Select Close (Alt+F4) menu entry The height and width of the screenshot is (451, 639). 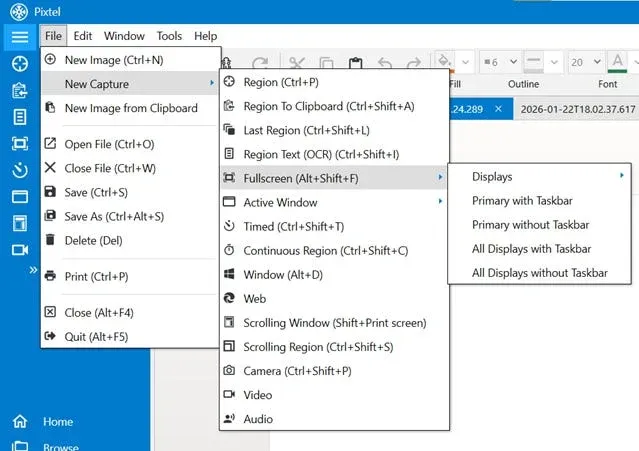click(x=130, y=312)
